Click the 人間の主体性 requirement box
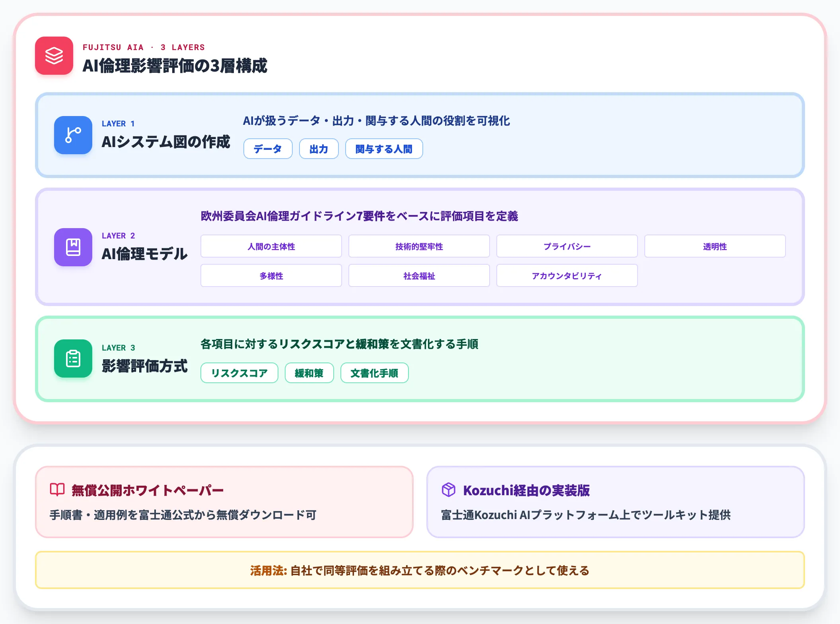 [x=271, y=246]
